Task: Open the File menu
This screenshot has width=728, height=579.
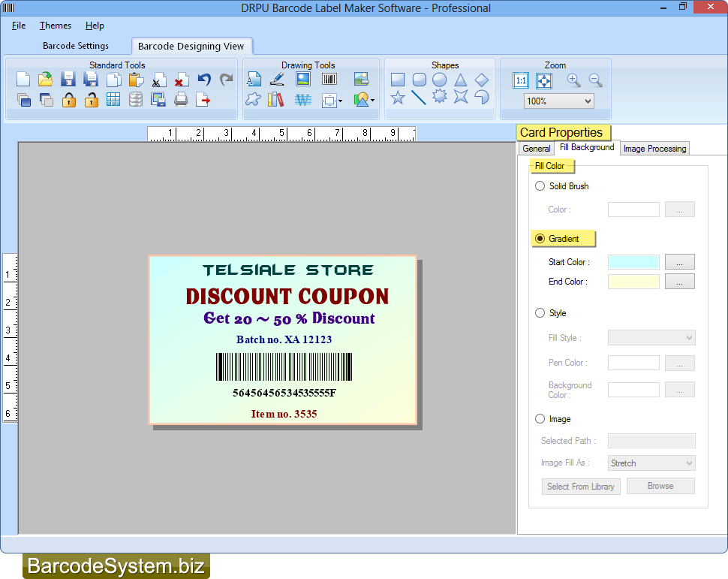Action: (19, 26)
